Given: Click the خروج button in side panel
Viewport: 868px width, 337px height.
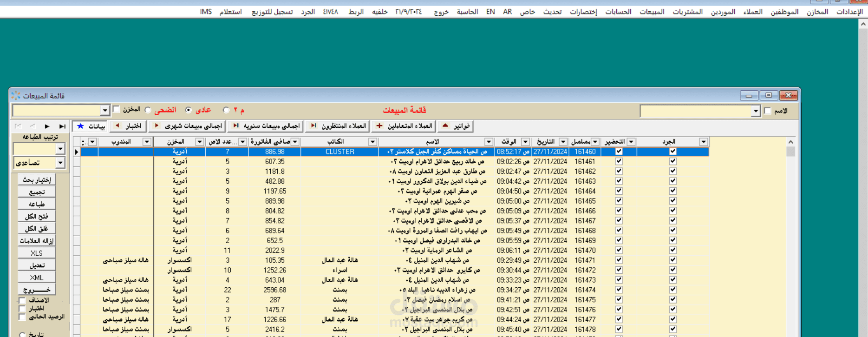Looking at the screenshot, I should (x=37, y=290).
